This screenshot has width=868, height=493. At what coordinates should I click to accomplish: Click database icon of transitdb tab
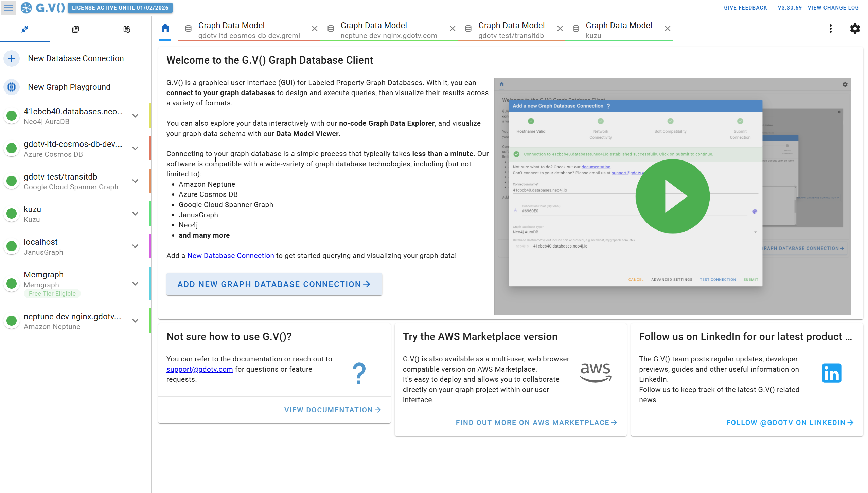(x=468, y=29)
